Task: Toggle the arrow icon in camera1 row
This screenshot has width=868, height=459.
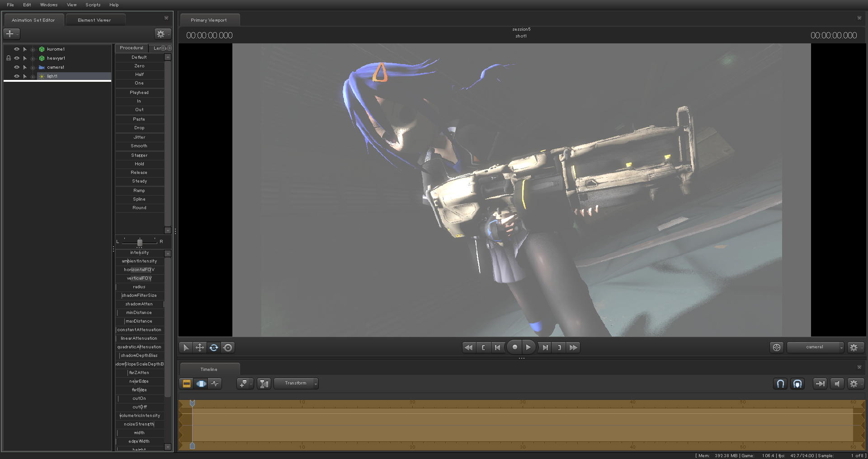Action: point(25,67)
